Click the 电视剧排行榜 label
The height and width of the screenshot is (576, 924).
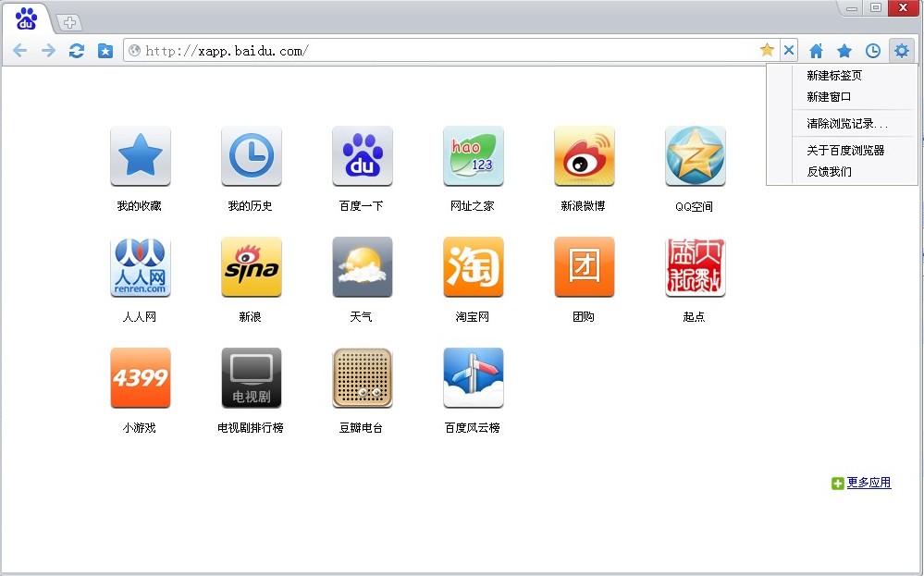(251, 427)
